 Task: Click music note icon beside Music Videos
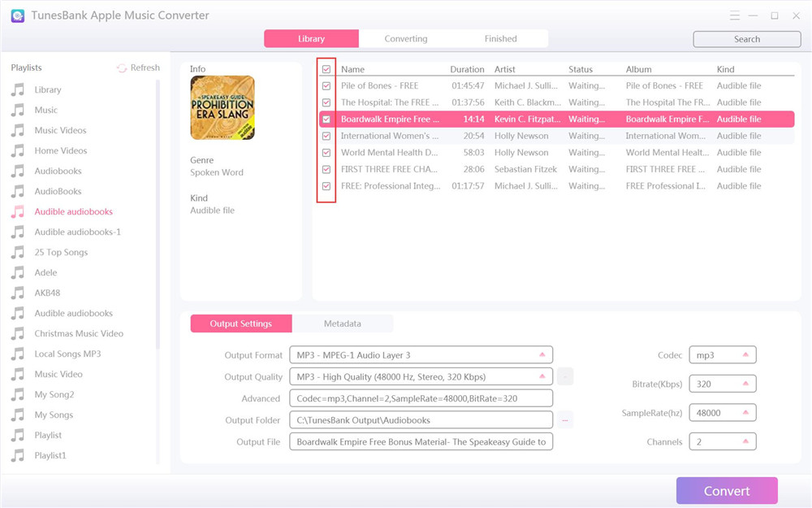pyautogui.click(x=18, y=130)
